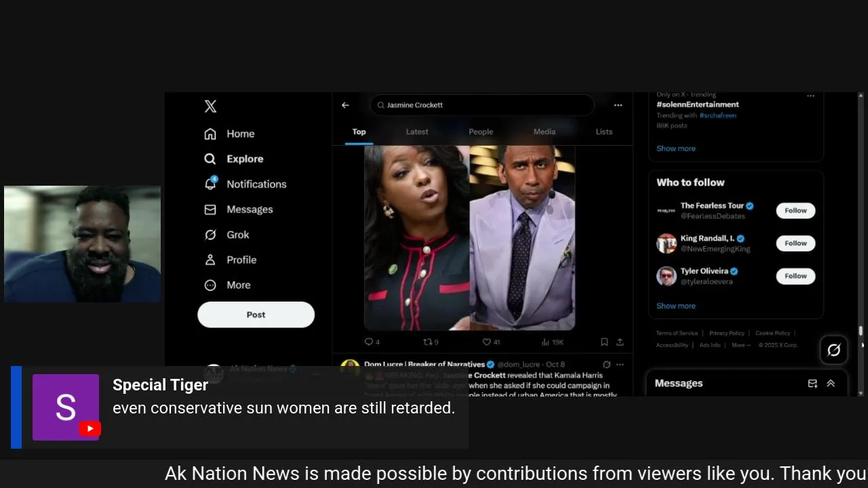
Task: Open #solennEntertainment trending topic
Action: point(697,104)
